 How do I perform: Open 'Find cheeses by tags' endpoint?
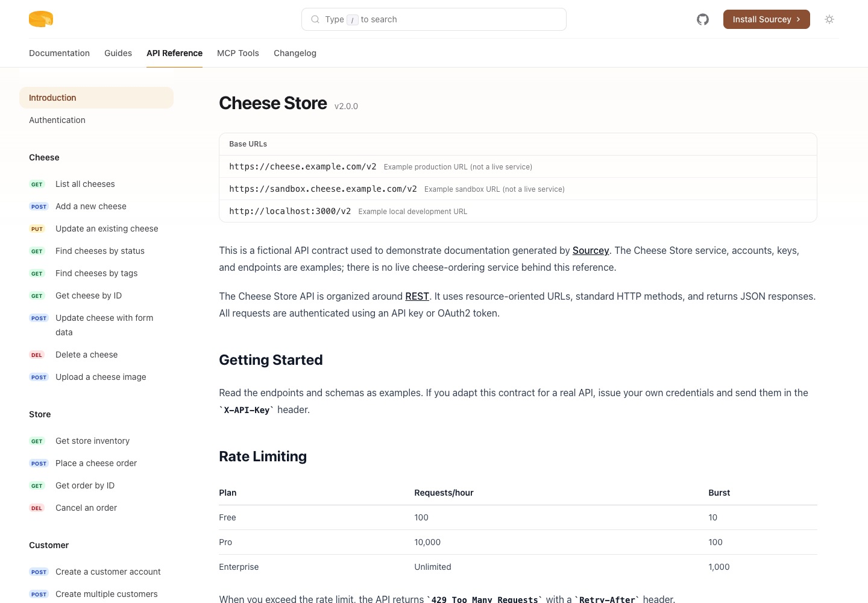tap(96, 273)
